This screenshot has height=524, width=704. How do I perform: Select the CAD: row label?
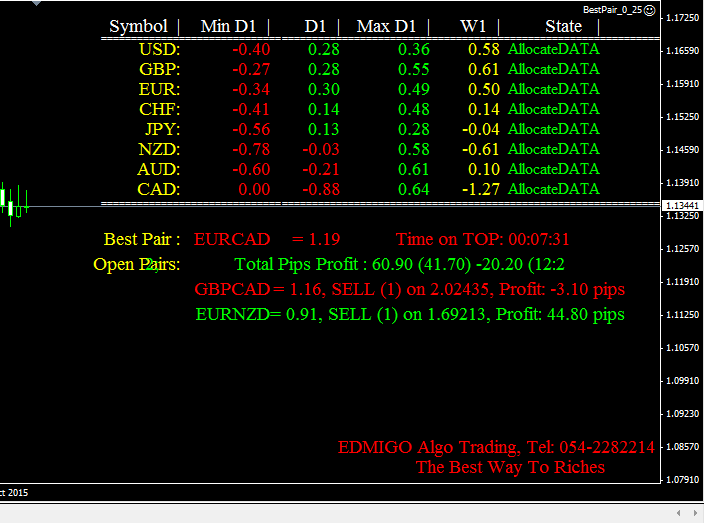(158, 189)
